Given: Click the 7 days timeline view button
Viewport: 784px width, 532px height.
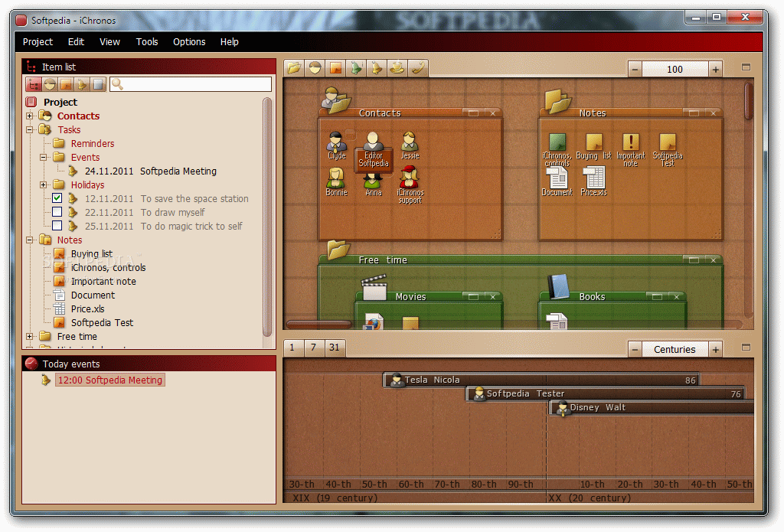Looking at the screenshot, I should tap(313, 348).
